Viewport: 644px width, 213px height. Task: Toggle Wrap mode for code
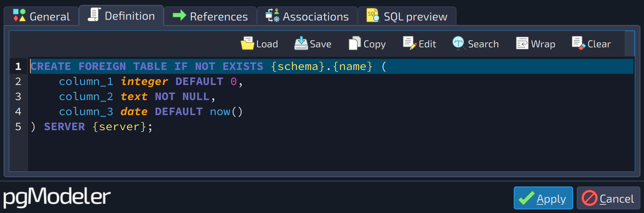coord(536,44)
